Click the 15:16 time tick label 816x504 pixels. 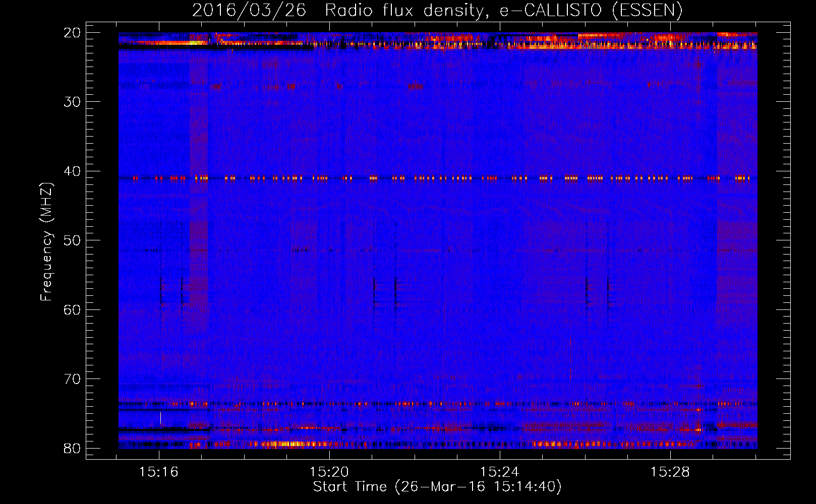159,472
